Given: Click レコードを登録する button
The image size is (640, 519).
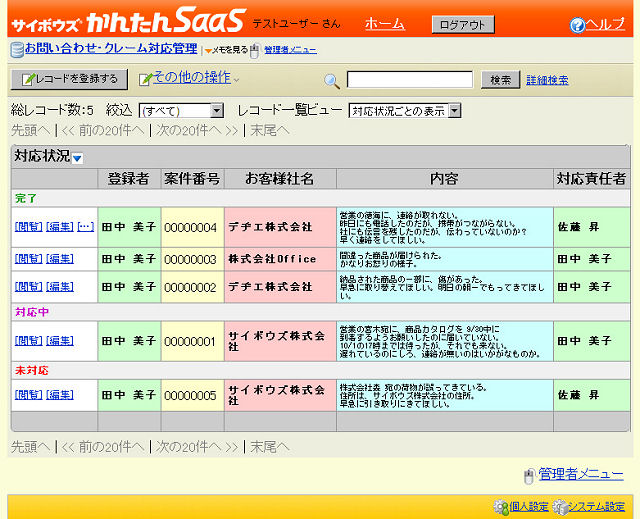Looking at the screenshot, I should coord(69,79).
